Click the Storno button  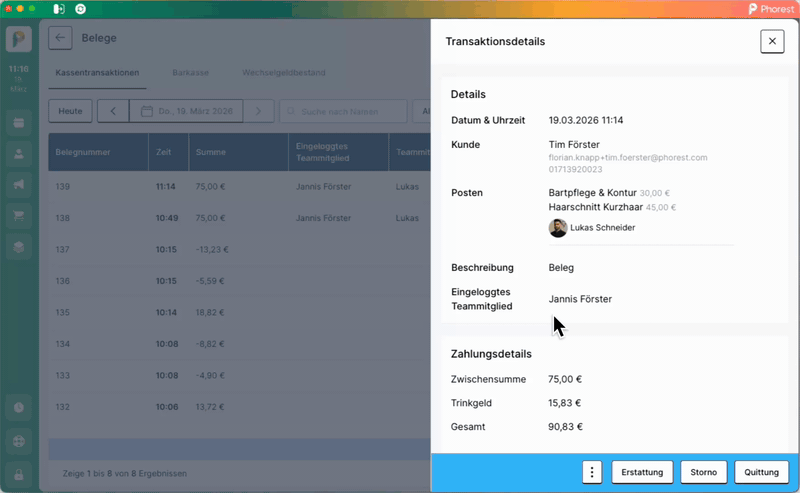click(x=704, y=472)
